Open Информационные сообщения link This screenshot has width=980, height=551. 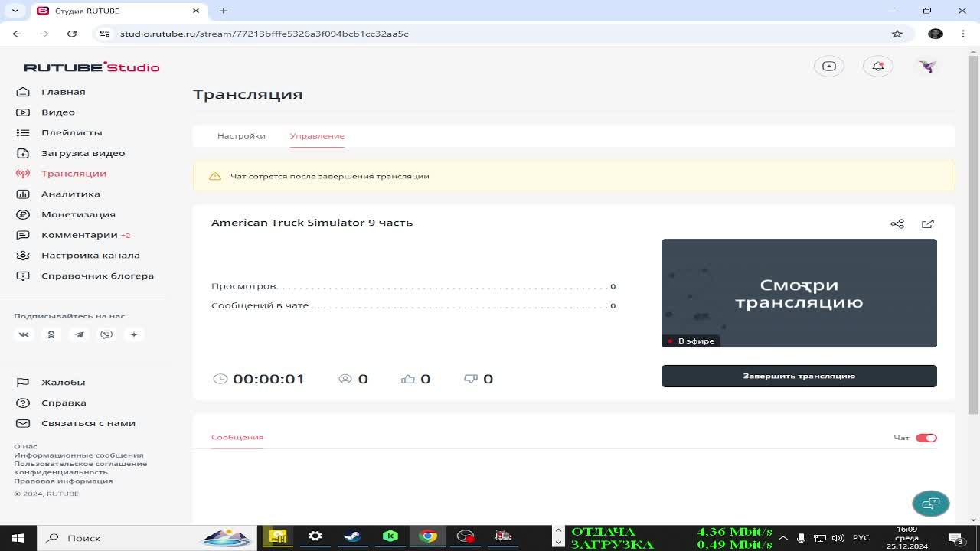[x=78, y=455]
